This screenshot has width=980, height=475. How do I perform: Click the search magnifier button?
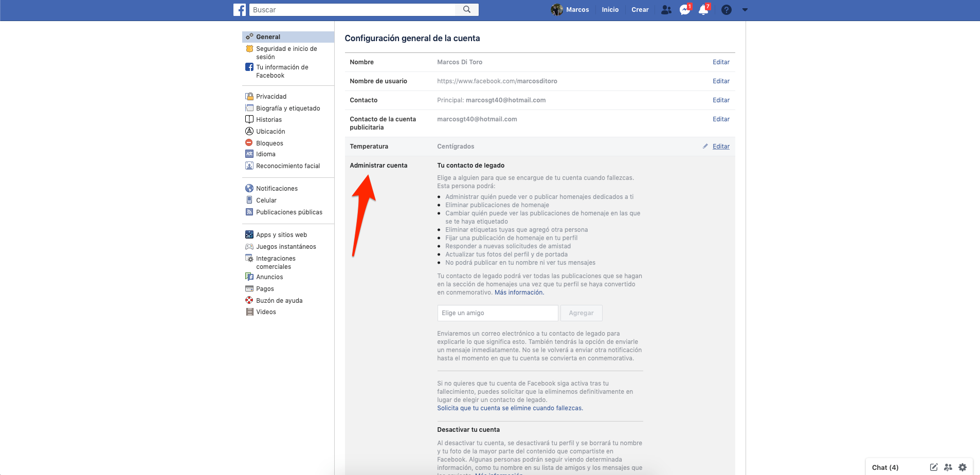tap(466, 10)
